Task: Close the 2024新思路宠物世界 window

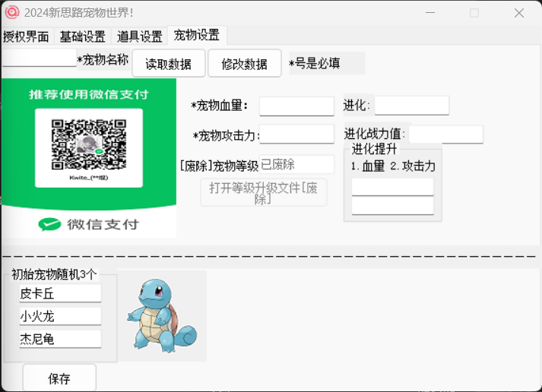Action: click(519, 13)
